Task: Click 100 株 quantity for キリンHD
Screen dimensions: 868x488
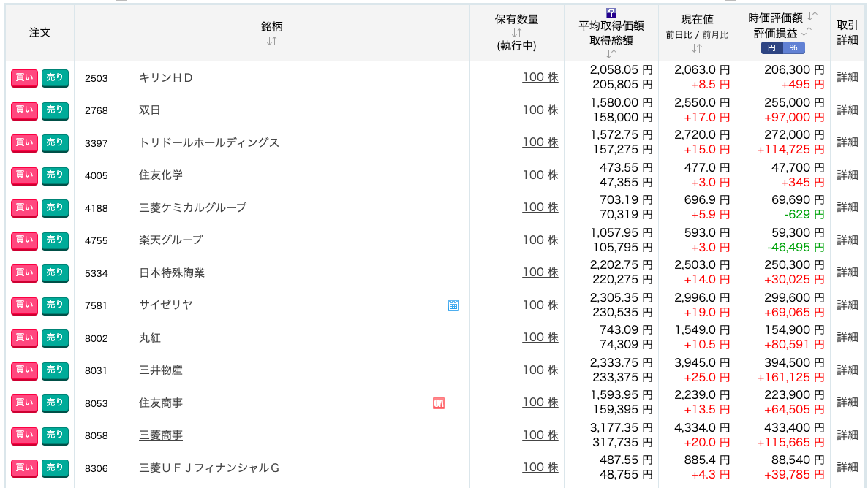Action: 540,77
